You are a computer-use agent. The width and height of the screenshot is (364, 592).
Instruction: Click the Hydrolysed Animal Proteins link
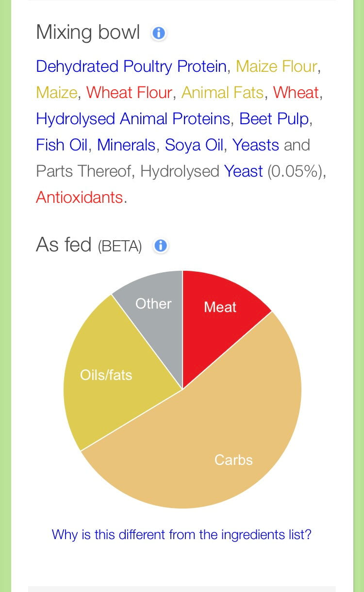(133, 119)
